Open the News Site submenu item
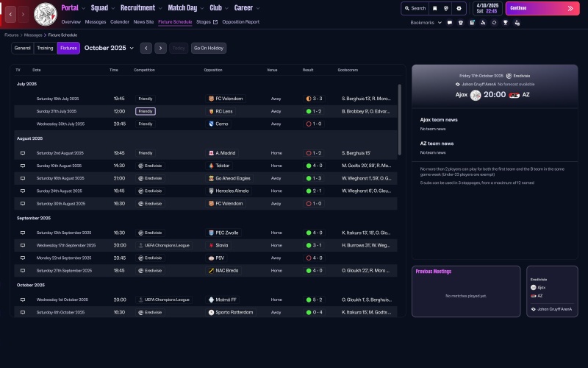This screenshot has height=368, width=588. (x=143, y=22)
